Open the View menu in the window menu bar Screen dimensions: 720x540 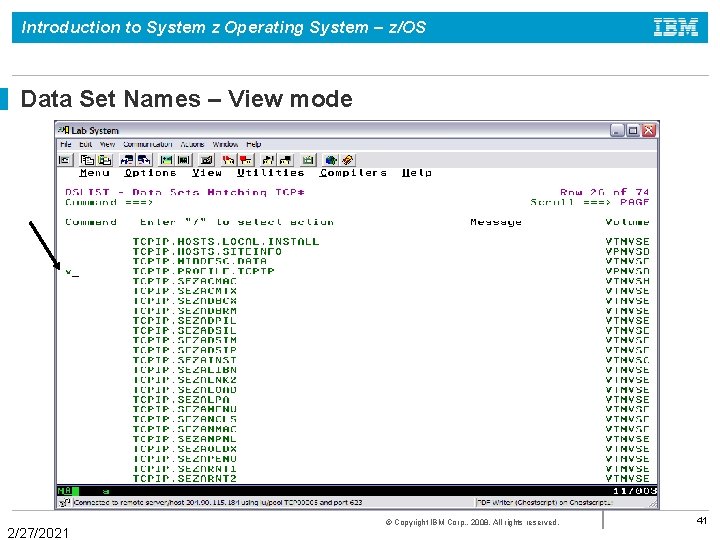tap(107, 144)
